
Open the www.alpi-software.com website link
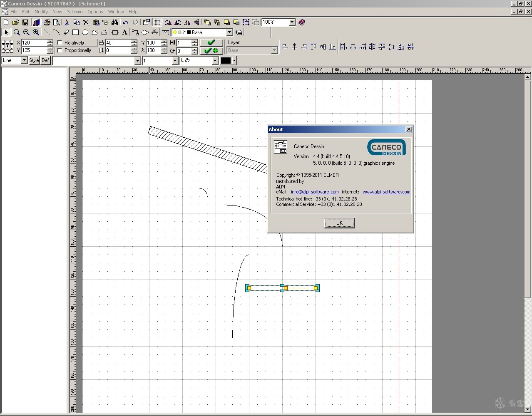tap(386, 192)
